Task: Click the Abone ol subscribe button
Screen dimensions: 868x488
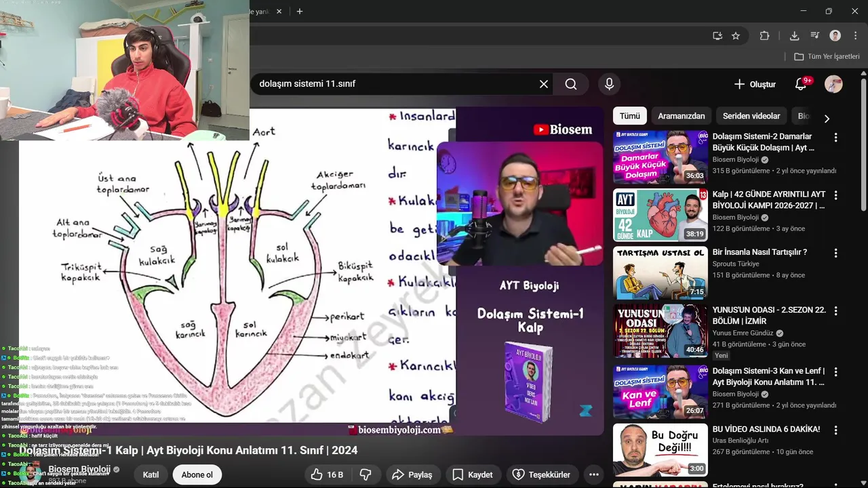Action: click(x=197, y=474)
